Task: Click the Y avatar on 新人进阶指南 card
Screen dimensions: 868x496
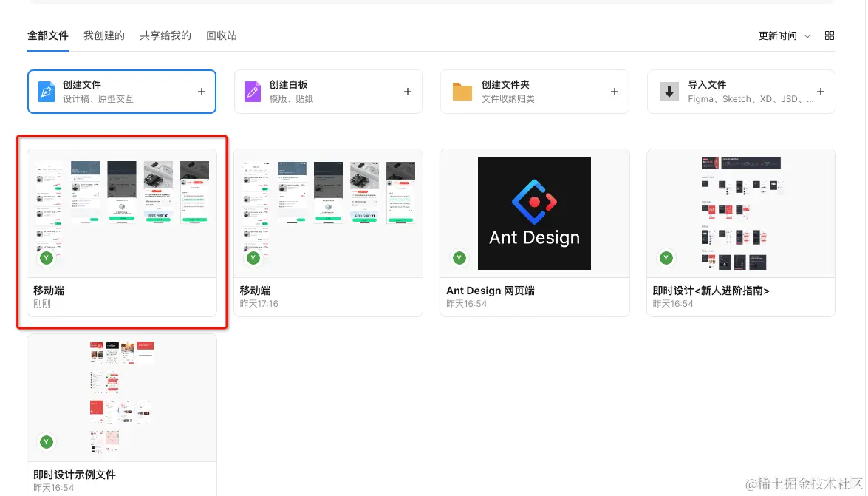Action: 666,258
